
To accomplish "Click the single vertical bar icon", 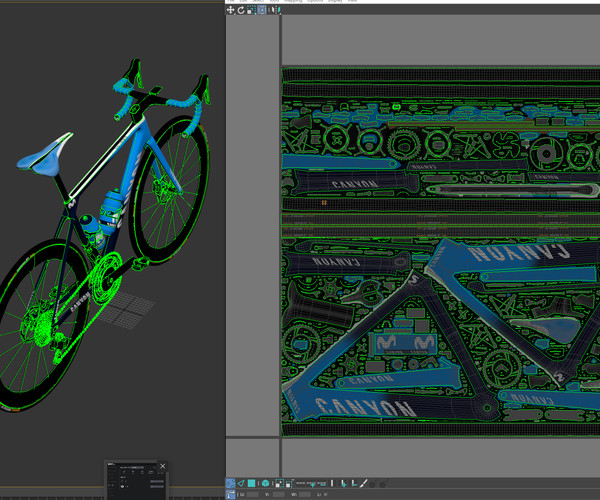I will coord(332,483).
